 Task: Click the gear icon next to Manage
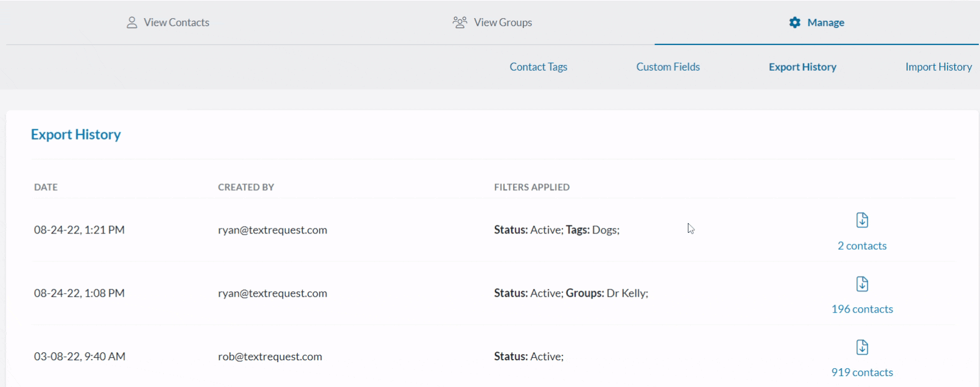[x=794, y=23]
